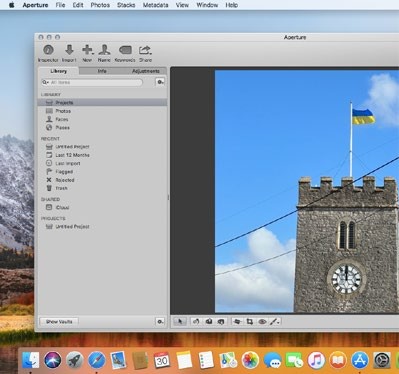Select Projects in the Library list
Viewport: 399px width, 374px height.
tap(102, 102)
